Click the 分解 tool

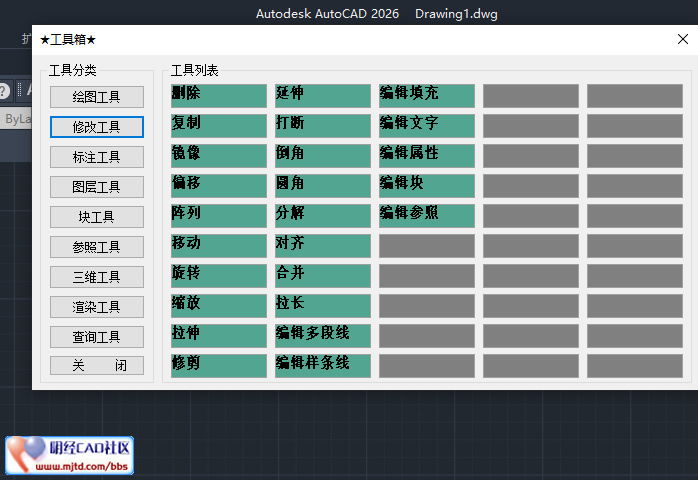[x=323, y=216]
